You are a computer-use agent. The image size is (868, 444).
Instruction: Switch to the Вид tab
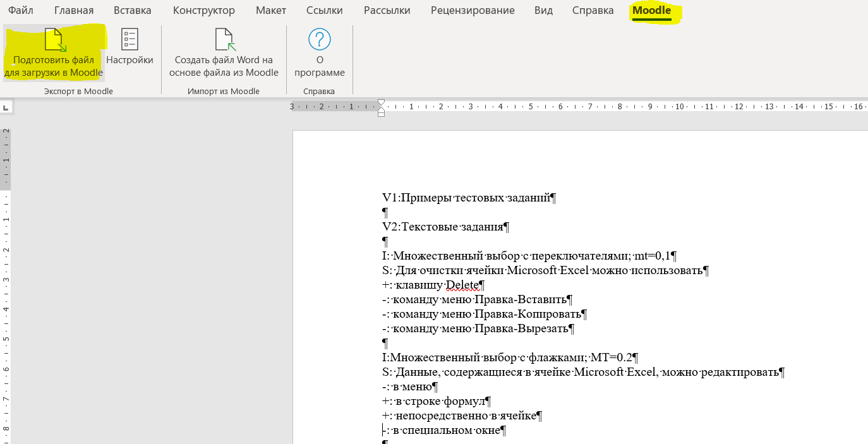click(x=543, y=11)
